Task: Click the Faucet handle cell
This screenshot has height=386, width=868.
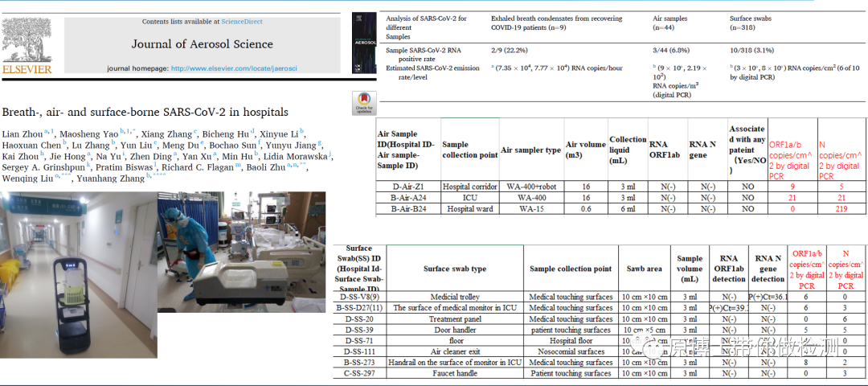Action: [455, 374]
